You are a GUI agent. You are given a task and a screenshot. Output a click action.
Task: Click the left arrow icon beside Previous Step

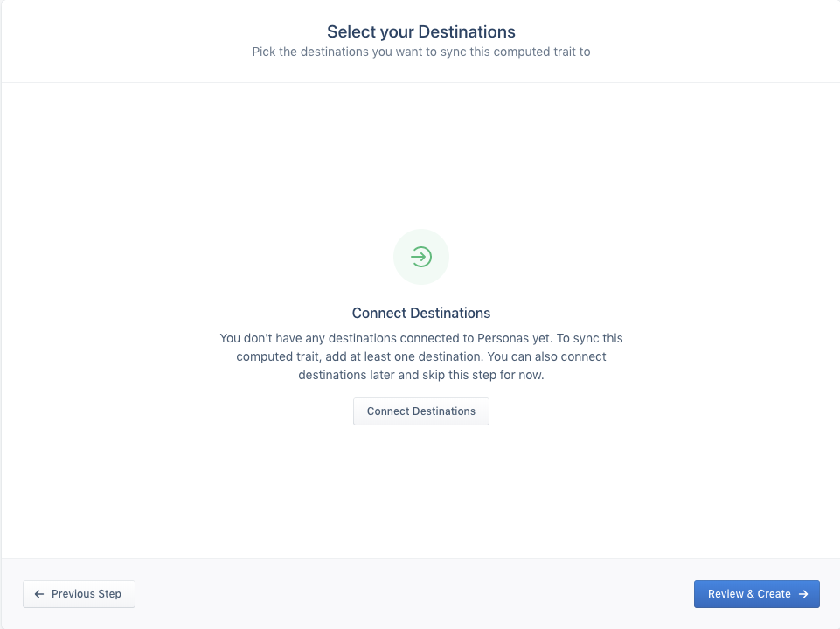[x=39, y=594]
